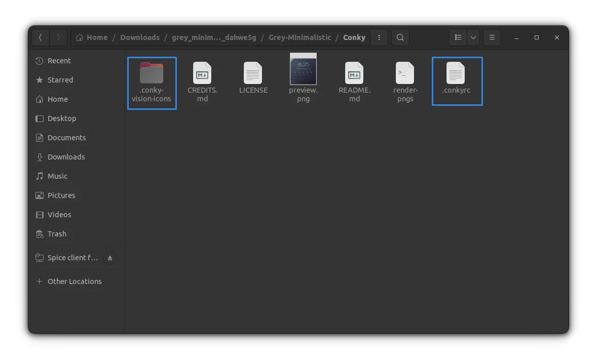The height and width of the screenshot is (364, 597).
Task: Open the hamburger menu
Action: pos(492,37)
